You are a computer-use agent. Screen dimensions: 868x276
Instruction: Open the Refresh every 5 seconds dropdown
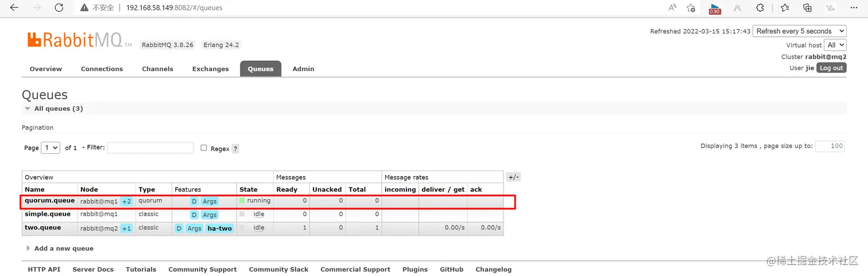click(x=800, y=31)
